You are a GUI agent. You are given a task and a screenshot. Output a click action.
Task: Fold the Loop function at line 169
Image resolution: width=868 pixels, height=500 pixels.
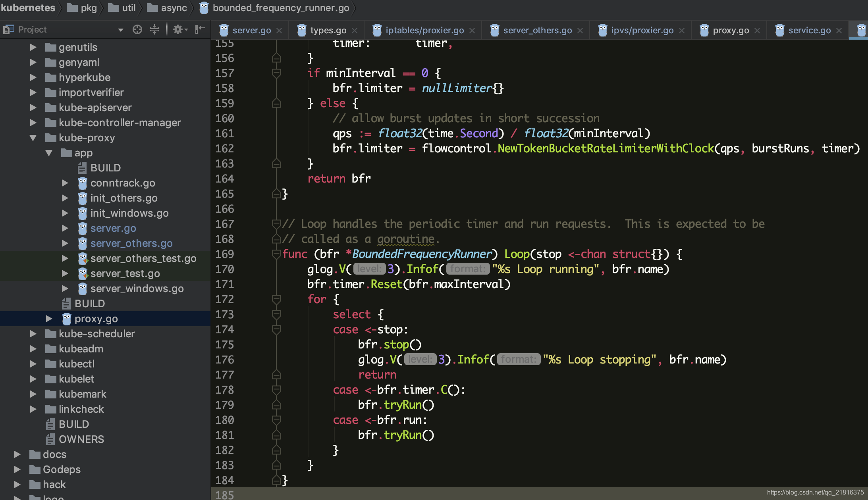click(276, 254)
